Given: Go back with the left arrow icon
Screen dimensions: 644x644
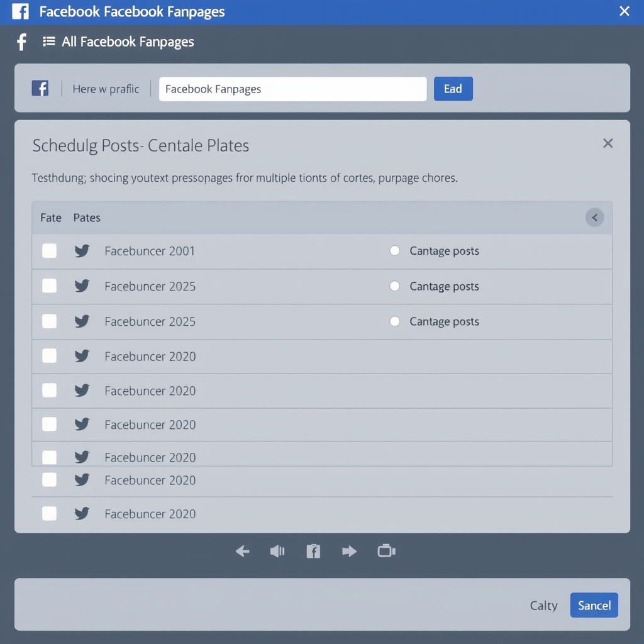Looking at the screenshot, I should (x=242, y=551).
